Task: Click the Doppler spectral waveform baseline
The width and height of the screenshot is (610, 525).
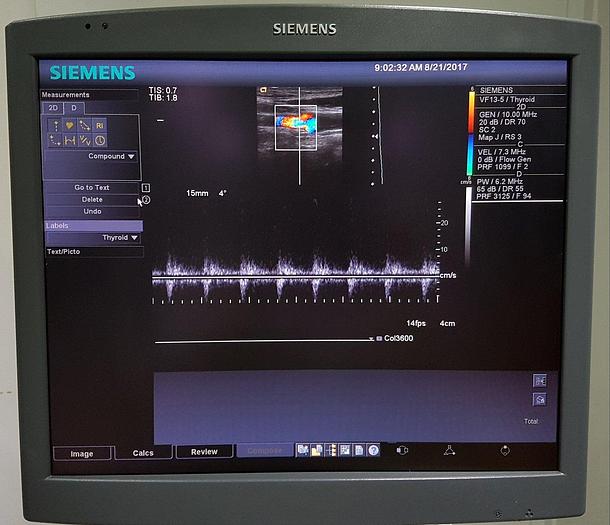Action: [296, 276]
